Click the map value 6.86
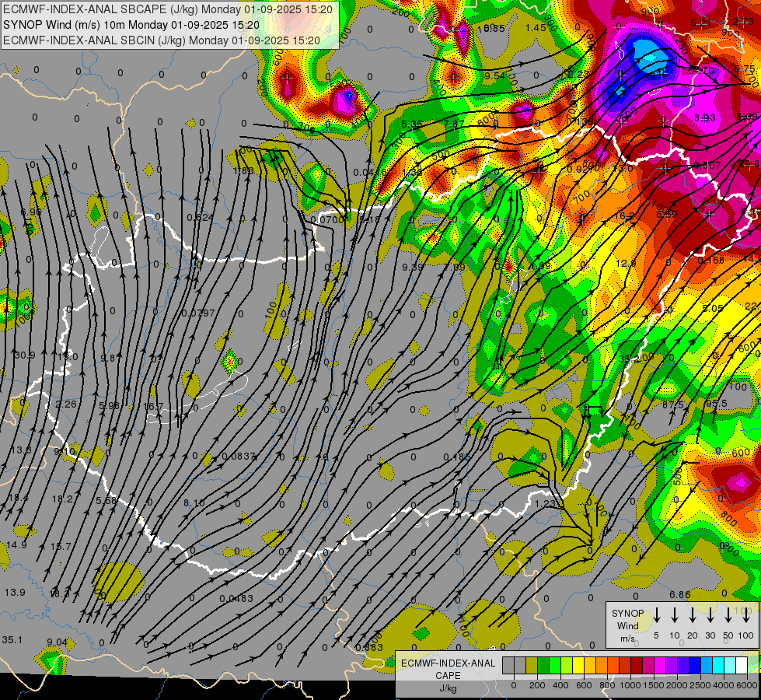Viewport: 761px width, 700px height. (680, 594)
